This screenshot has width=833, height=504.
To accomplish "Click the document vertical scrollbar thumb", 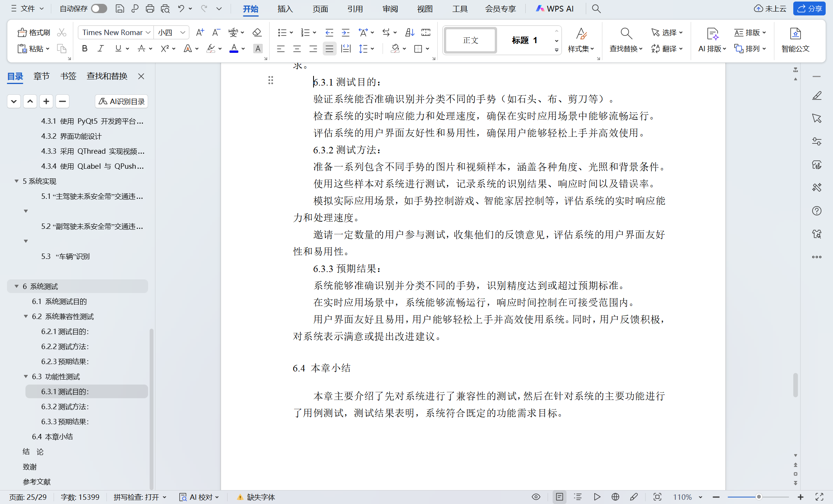I will [x=795, y=385].
